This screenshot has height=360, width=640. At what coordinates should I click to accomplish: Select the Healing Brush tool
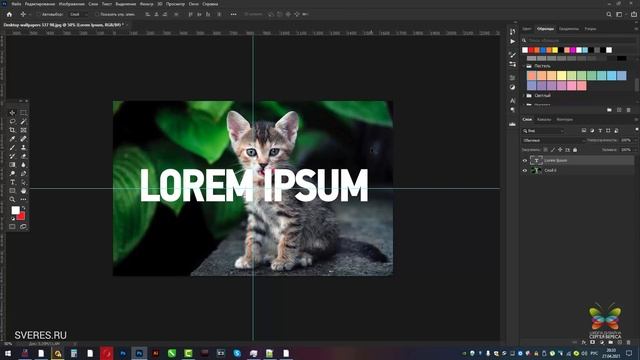click(23, 139)
